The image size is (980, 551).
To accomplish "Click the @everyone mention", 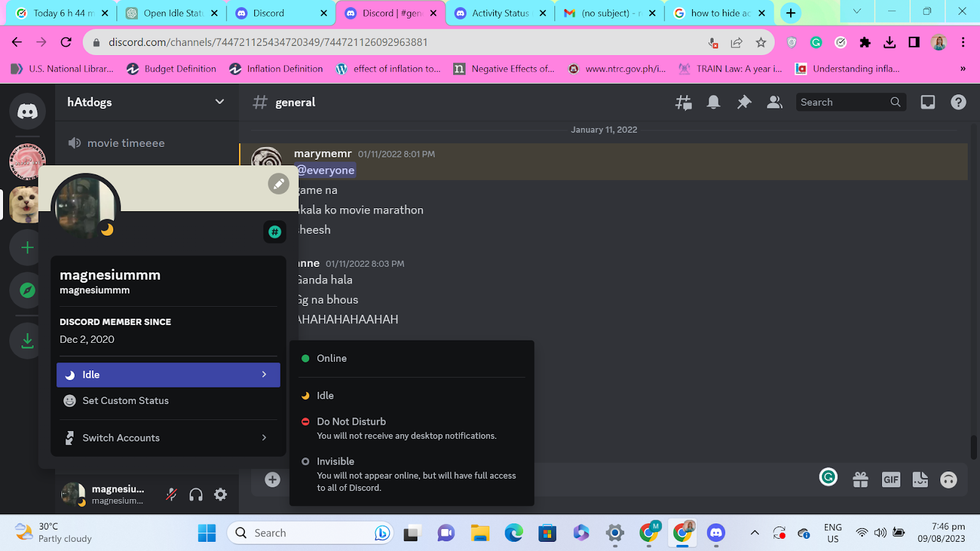I will click(325, 170).
